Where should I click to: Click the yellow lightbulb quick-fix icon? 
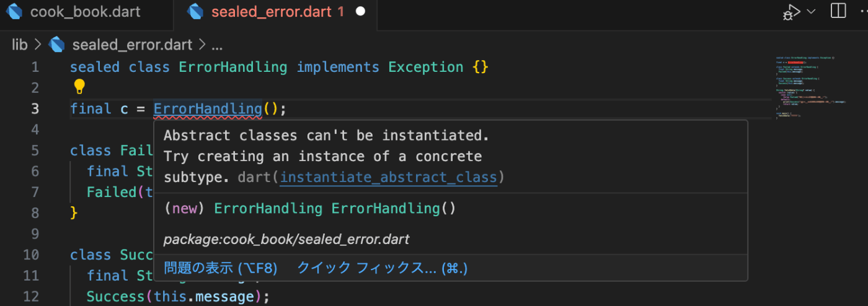click(79, 87)
